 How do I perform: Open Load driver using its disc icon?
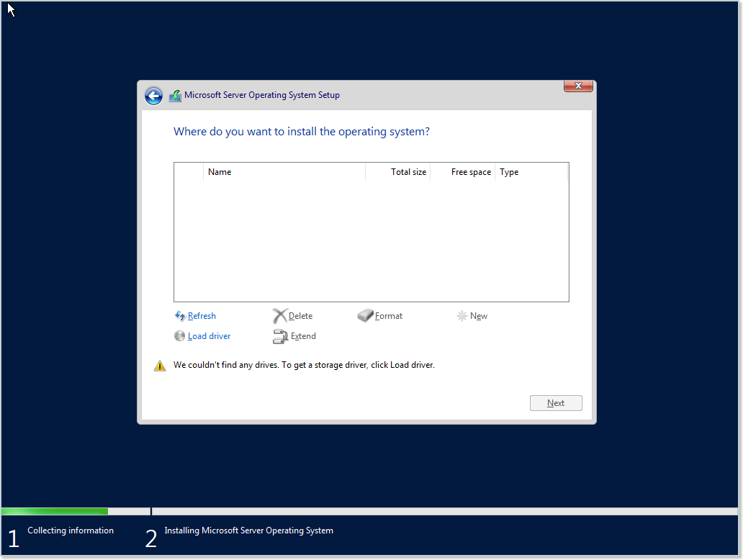point(179,335)
